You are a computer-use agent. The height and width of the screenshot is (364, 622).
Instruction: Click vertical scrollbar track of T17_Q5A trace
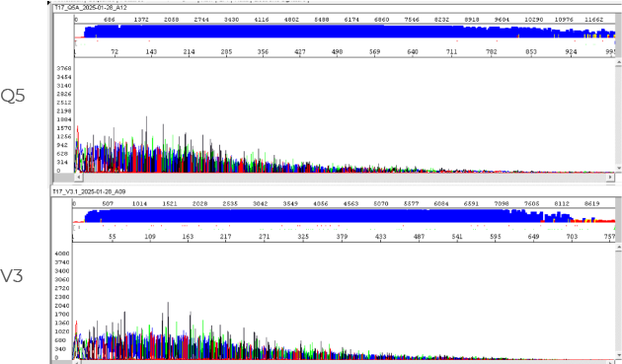[618, 115]
